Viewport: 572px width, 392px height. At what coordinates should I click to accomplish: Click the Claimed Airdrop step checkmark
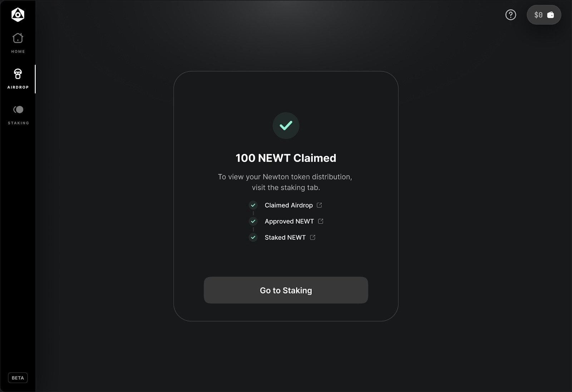tap(253, 205)
